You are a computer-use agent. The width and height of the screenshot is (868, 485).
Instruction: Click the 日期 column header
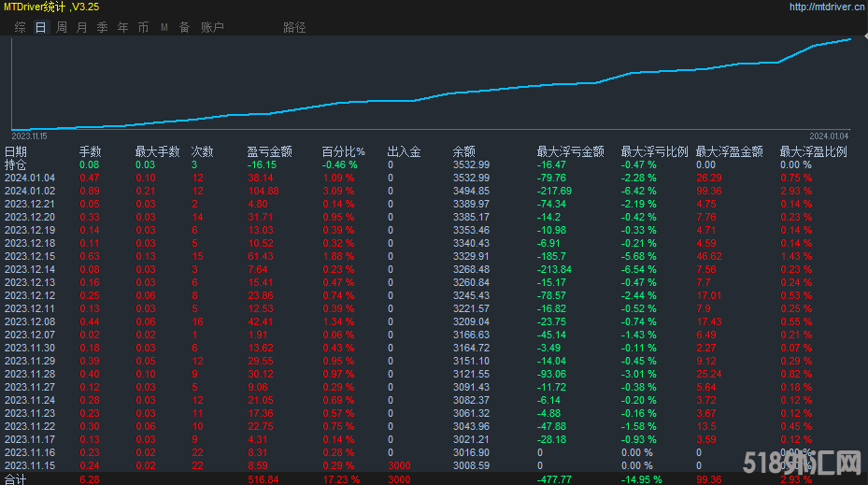point(16,151)
